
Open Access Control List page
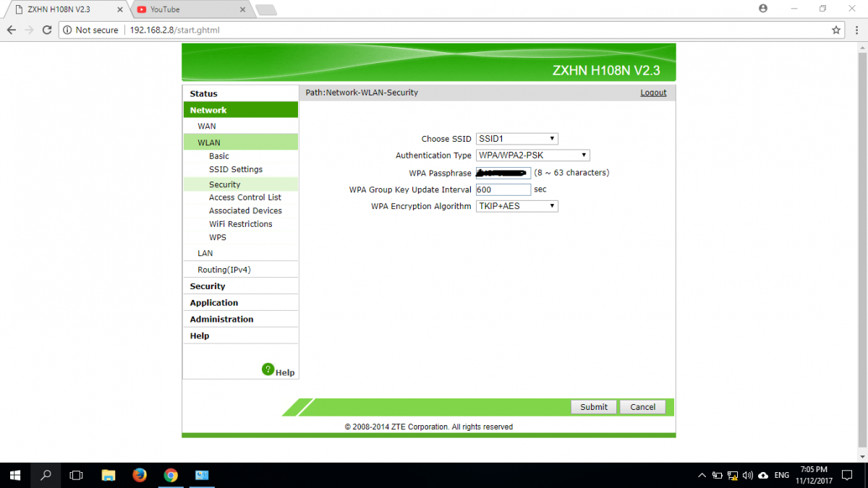click(245, 197)
